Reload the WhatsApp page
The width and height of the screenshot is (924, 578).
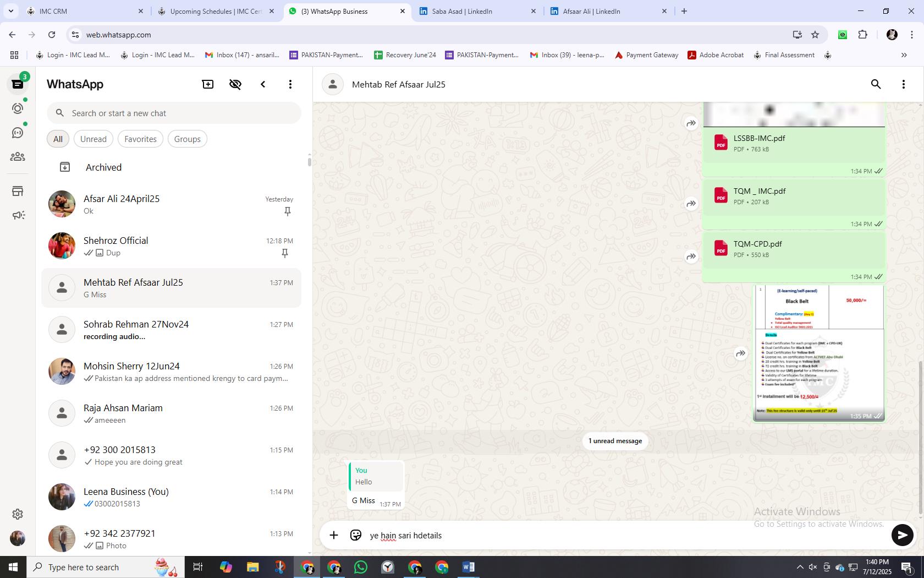click(52, 35)
